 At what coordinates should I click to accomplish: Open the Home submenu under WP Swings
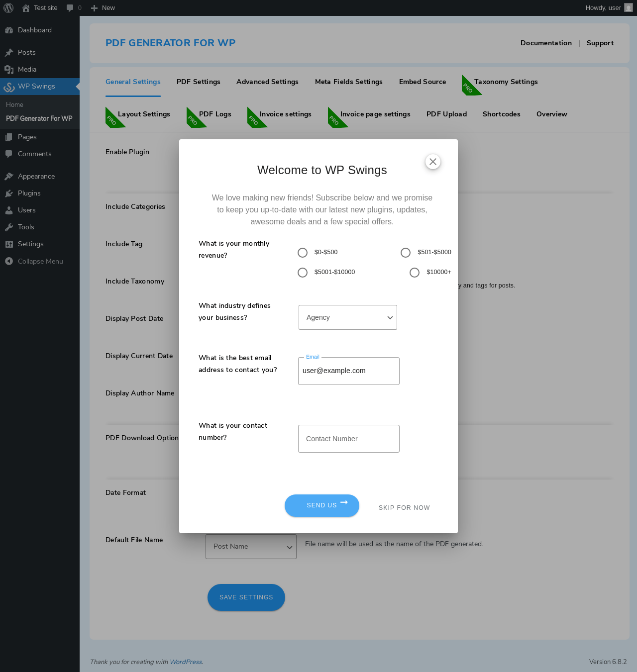[14, 104]
